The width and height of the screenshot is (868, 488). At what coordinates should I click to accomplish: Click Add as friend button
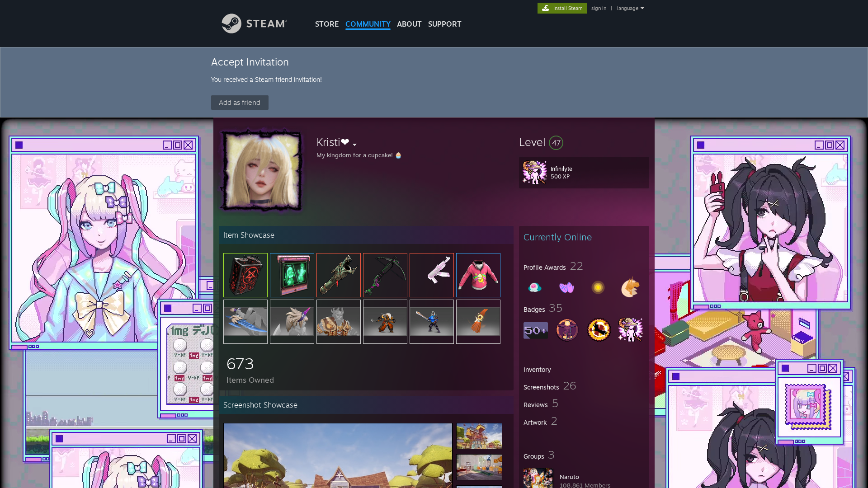[x=240, y=103]
